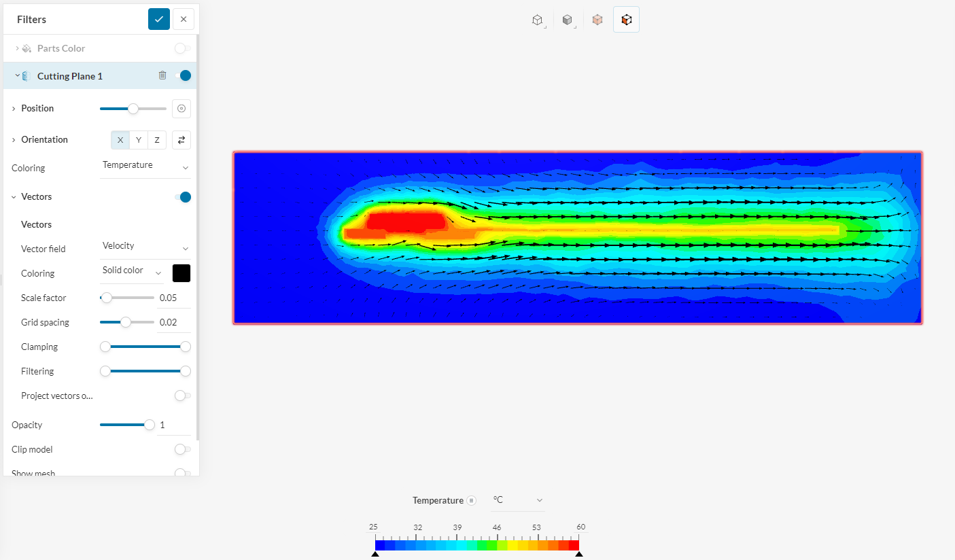This screenshot has width=955, height=560.
Task: Enable the Clip model switch
Action: pos(182,449)
